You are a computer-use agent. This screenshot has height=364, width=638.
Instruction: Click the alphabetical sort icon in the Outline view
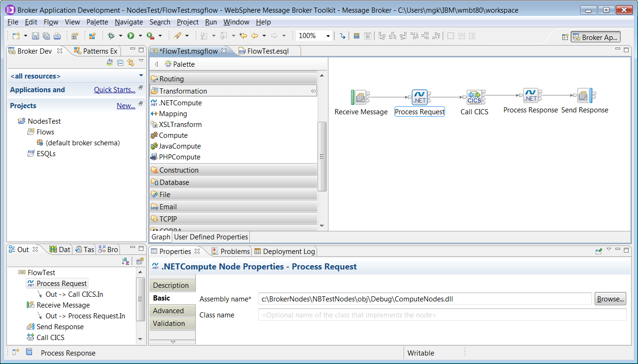click(126, 261)
